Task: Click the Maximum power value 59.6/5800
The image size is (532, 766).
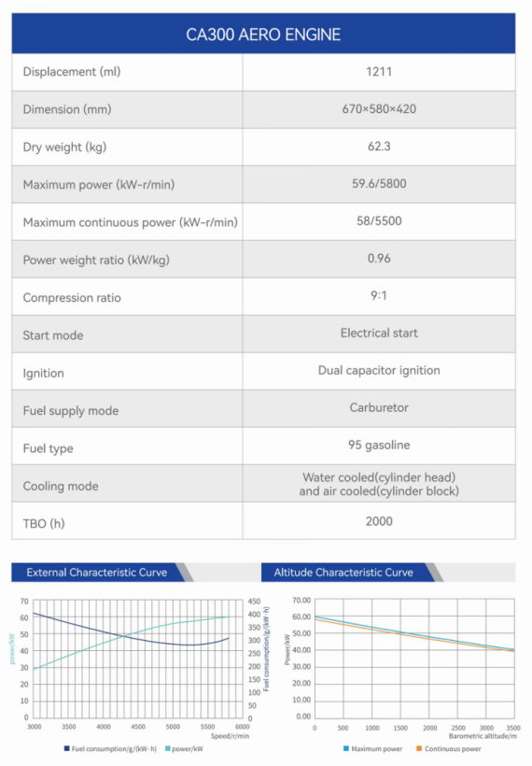Action: [379, 184]
